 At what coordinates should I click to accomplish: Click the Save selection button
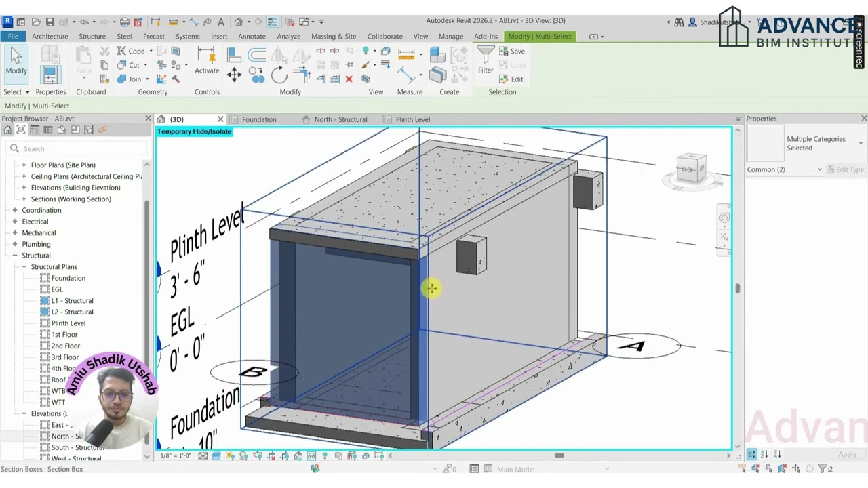tap(512, 52)
